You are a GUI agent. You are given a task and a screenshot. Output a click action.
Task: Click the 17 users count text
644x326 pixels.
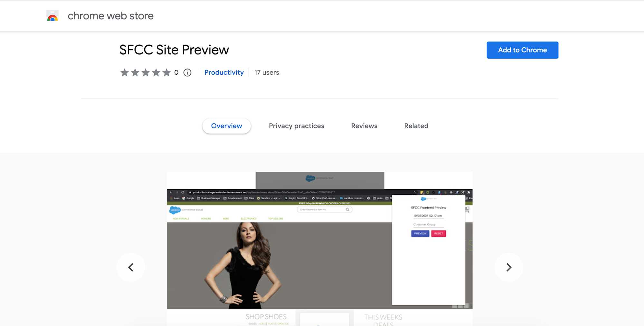[x=267, y=72]
